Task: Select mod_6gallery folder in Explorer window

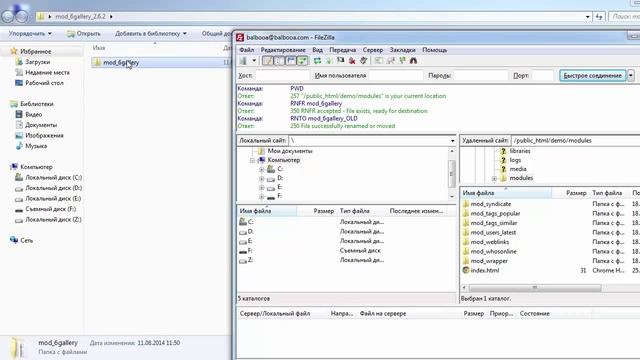Action: point(121,63)
